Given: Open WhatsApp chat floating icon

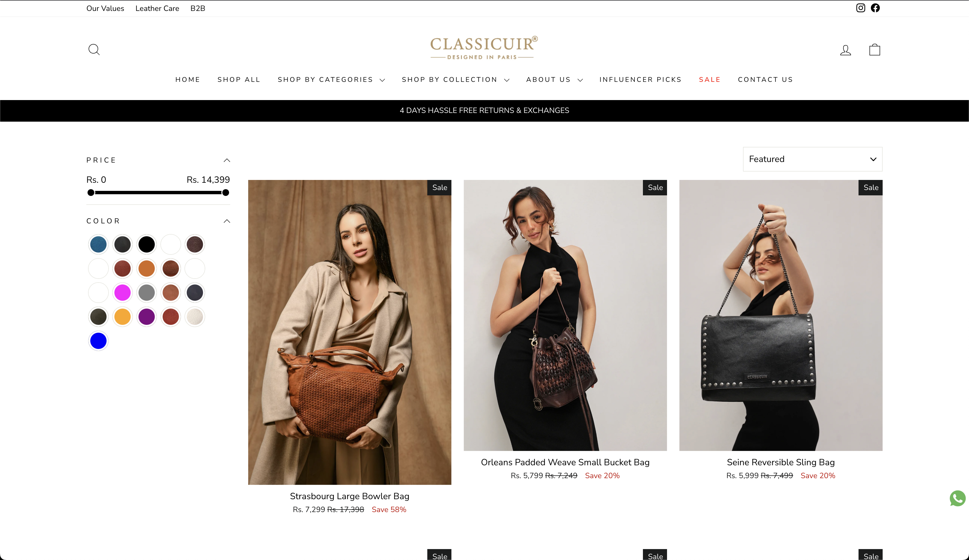Looking at the screenshot, I should click(958, 499).
